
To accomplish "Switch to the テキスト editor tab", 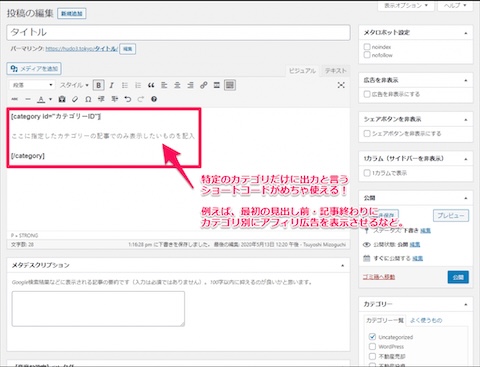I will (335, 71).
